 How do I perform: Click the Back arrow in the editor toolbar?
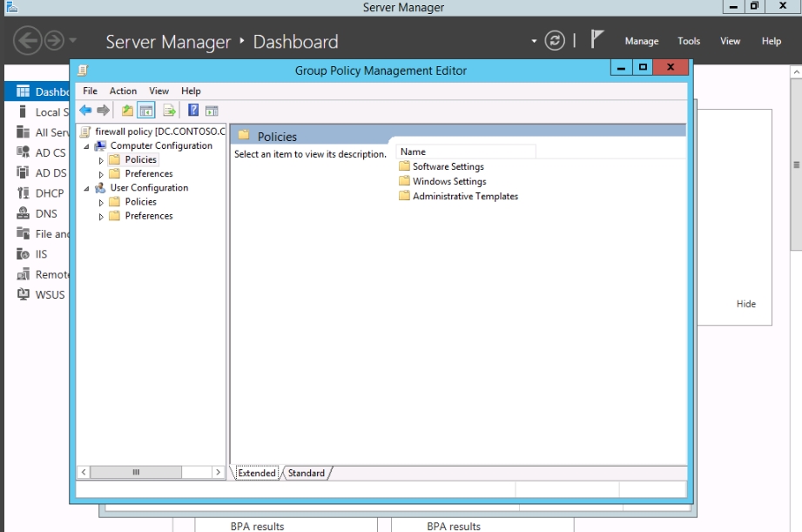[x=85, y=111]
